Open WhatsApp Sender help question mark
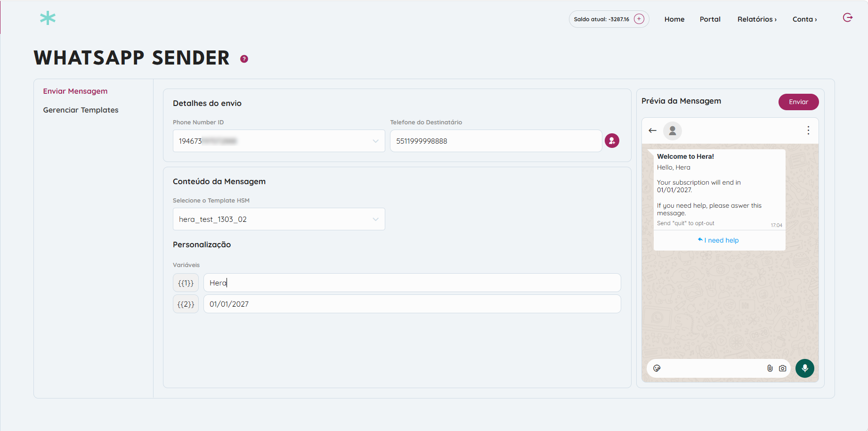This screenshot has width=868, height=431. pos(244,59)
